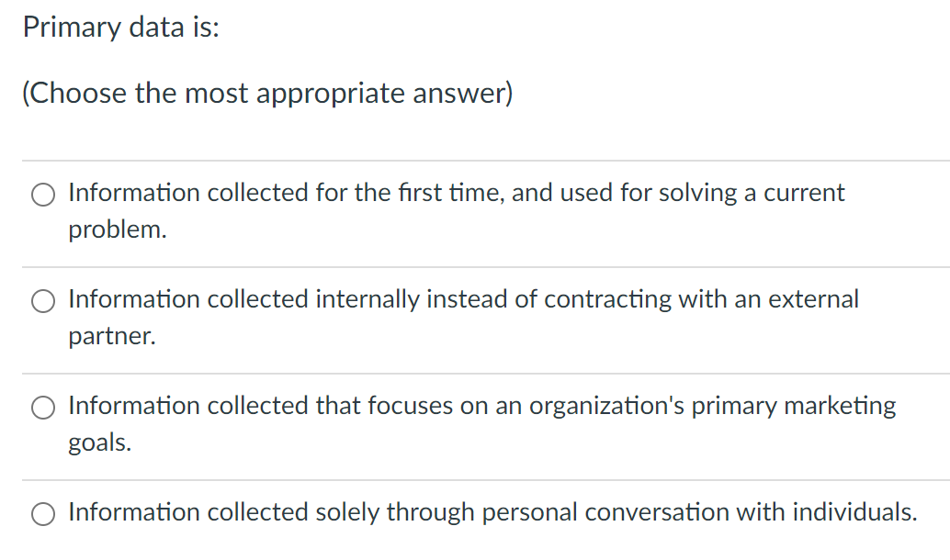Click the word 'individuals' in the last option
The width and height of the screenshot is (950, 560).
(854, 512)
